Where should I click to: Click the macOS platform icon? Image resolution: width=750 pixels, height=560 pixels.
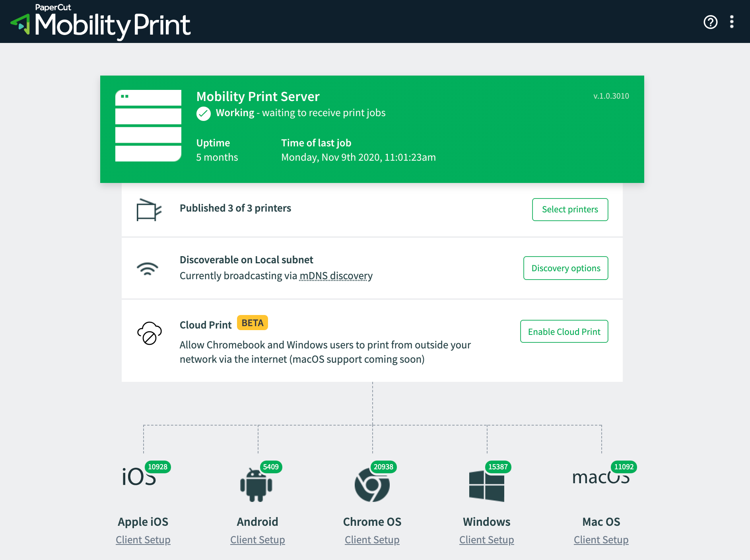point(601,477)
